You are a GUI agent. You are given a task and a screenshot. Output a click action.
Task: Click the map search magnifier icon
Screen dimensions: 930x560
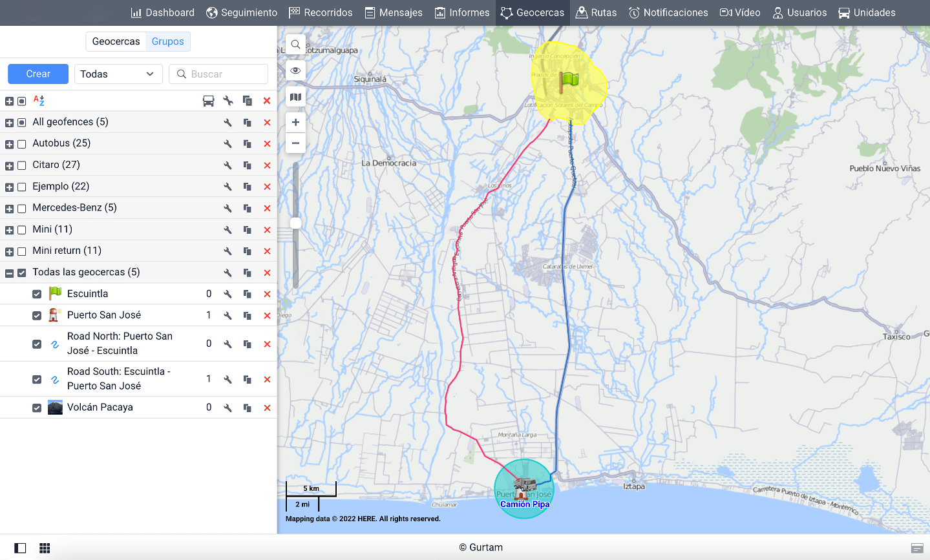295,45
